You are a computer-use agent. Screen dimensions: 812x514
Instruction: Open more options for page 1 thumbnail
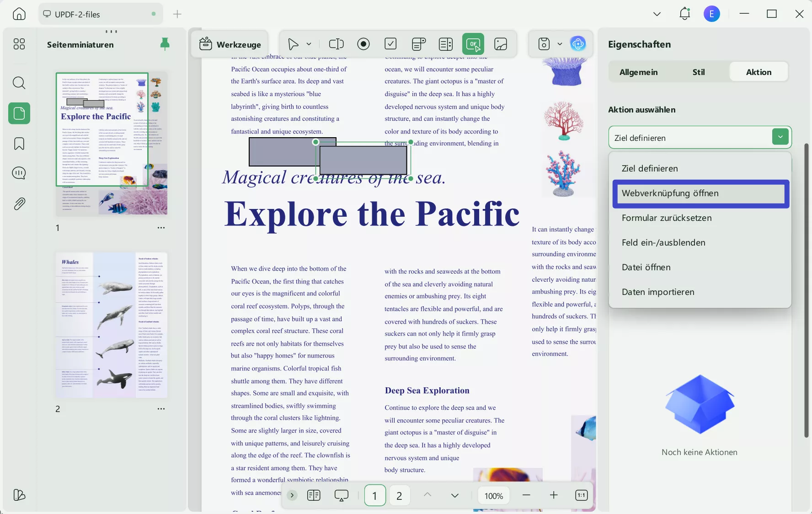pyautogui.click(x=161, y=227)
